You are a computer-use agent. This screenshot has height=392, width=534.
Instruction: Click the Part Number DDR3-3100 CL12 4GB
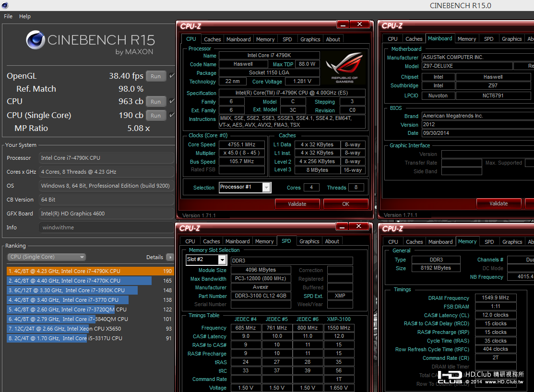pyautogui.click(x=261, y=296)
